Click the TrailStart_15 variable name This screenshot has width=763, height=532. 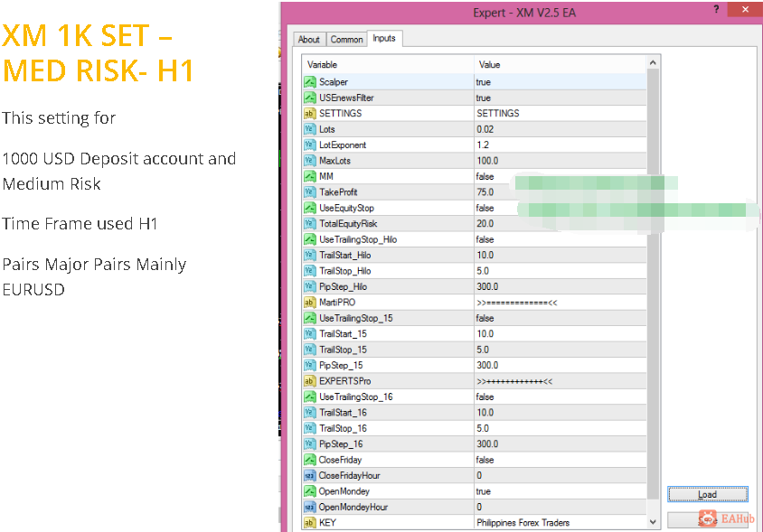coord(343,334)
